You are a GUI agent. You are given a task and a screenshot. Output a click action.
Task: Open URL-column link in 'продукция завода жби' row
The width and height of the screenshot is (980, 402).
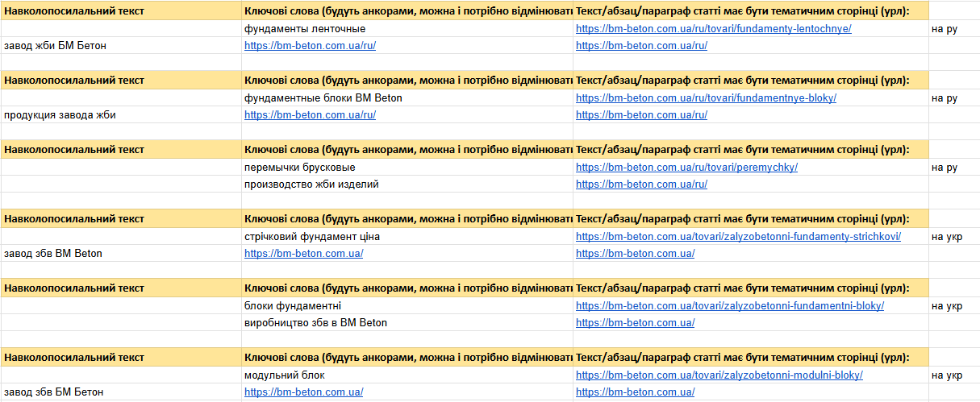[x=641, y=115]
